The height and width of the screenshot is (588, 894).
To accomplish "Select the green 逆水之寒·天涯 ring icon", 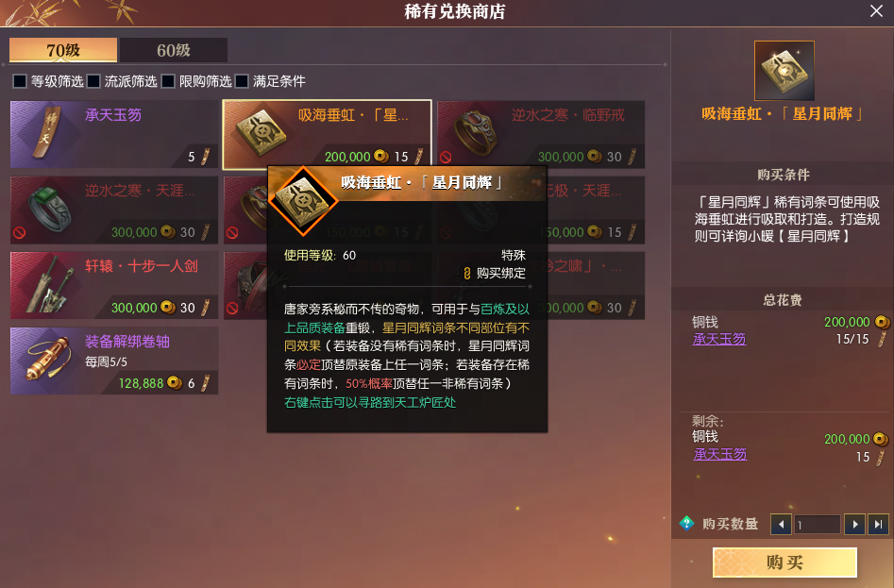I will coord(50,210).
